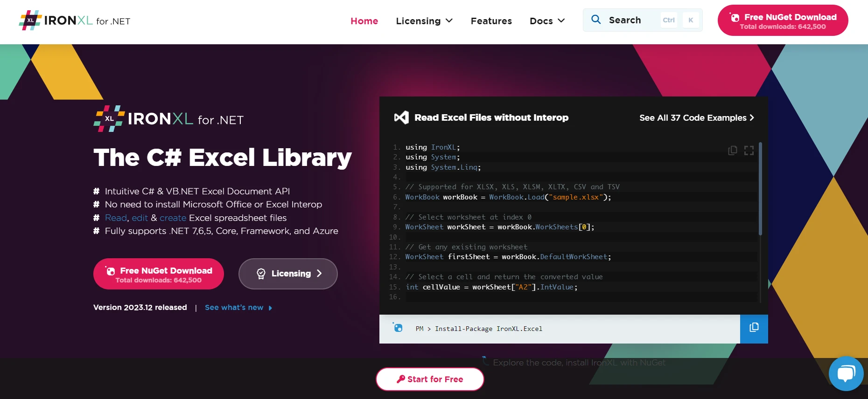Click the IronXL logo in the header

(75, 21)
